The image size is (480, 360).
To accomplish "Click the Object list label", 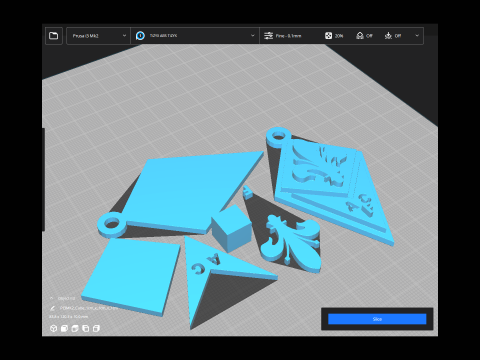I will click(66, 298).
